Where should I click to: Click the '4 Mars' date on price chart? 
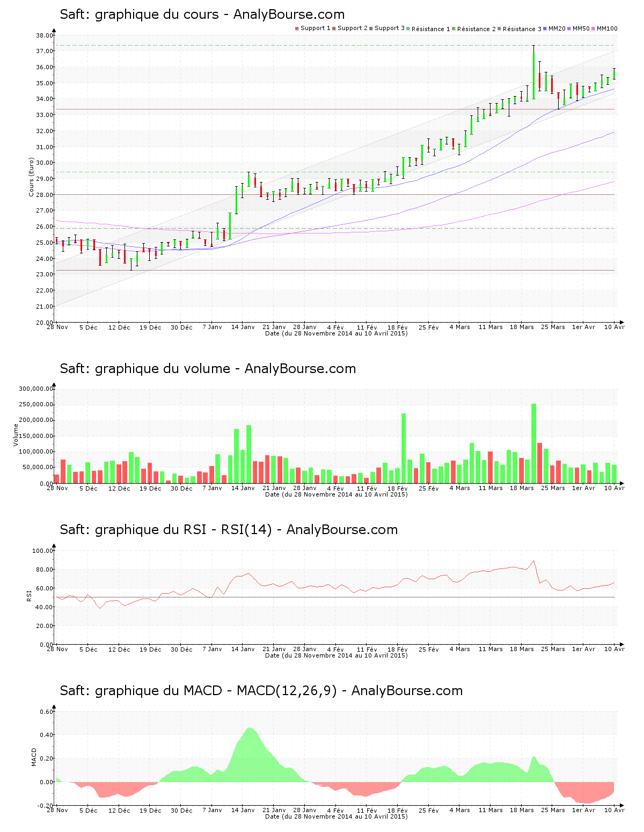[x=460, y=327]
